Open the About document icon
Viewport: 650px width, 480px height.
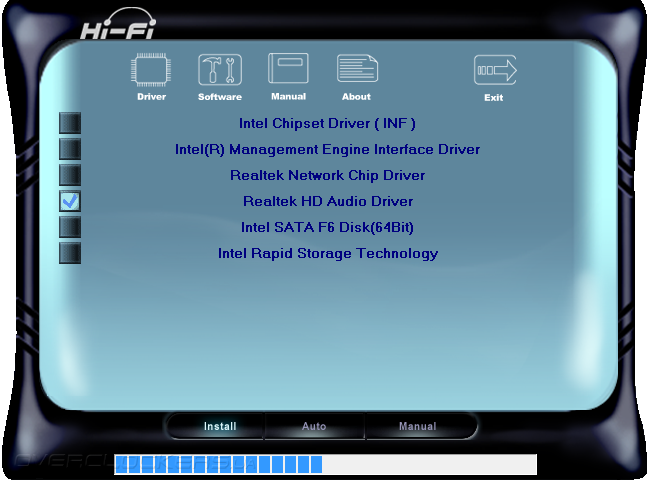pyautogui.click(x=357, y=69)
